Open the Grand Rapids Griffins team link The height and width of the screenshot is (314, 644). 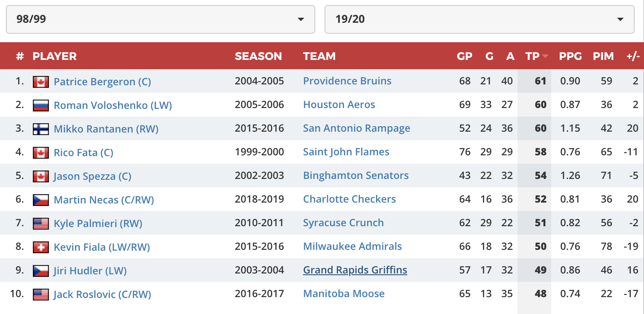[355, 270]
